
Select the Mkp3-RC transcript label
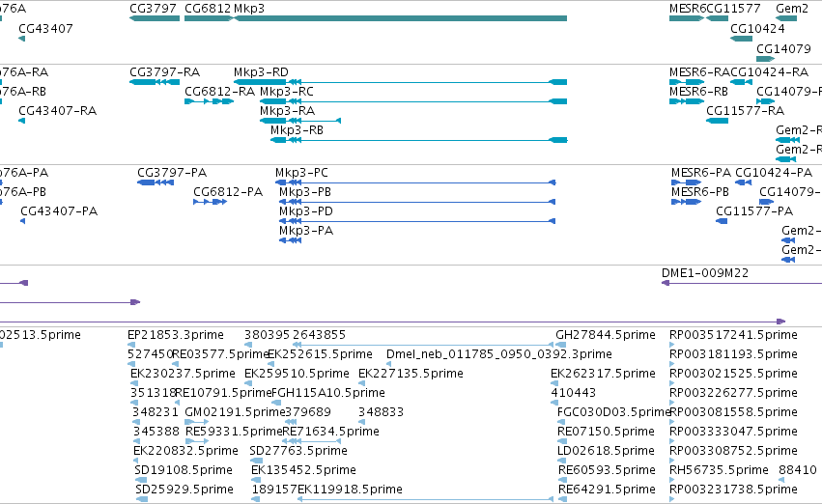pos(287,92)
